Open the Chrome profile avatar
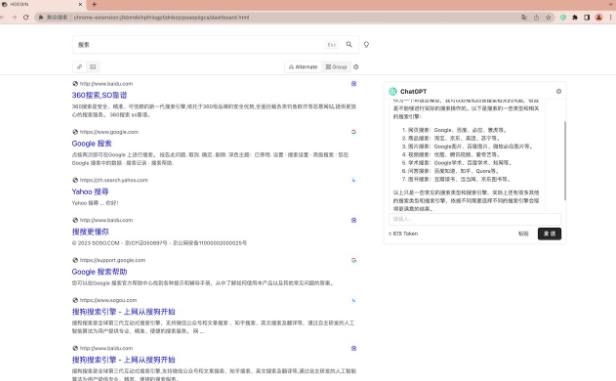Image resolution: width=616 pixels, height=381 pixels. tap(599, 17)
